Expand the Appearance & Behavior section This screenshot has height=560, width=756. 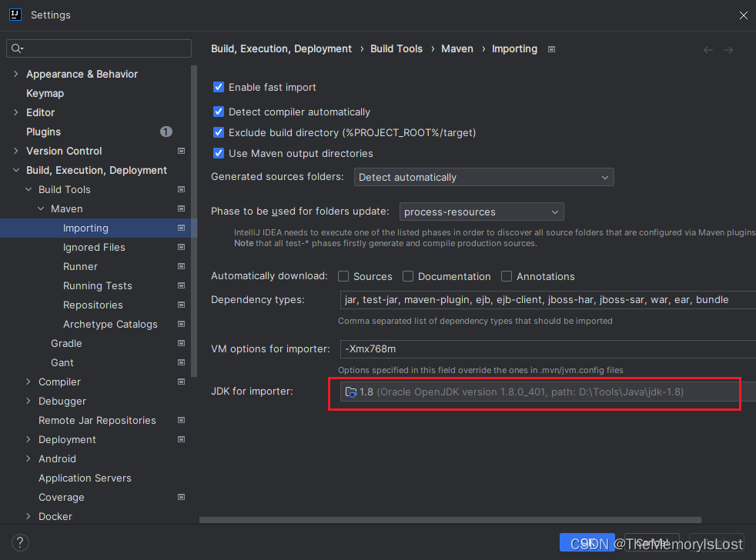16,74
